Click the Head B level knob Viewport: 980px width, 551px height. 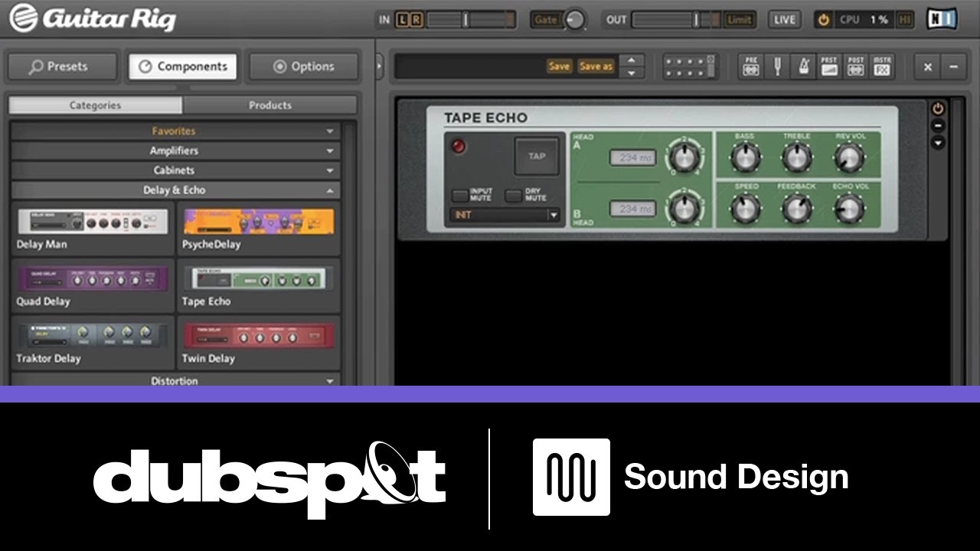point(684,207)
